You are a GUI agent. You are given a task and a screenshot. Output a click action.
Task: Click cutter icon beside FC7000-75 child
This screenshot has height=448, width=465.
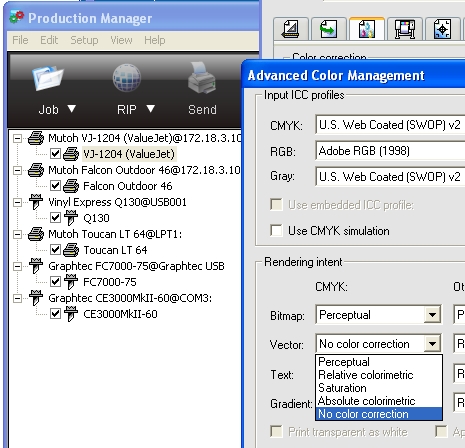[71, 282]
